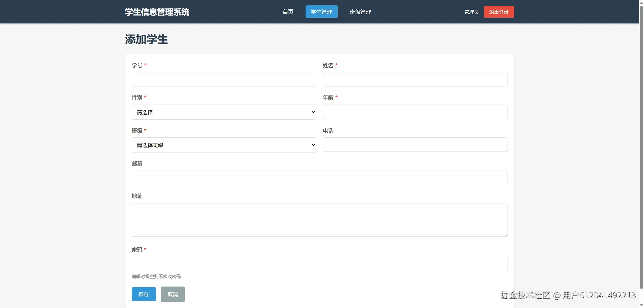Focus the 学号 student ID input
644x308 pixels.
pyautogui.click(x=223, y=79)
